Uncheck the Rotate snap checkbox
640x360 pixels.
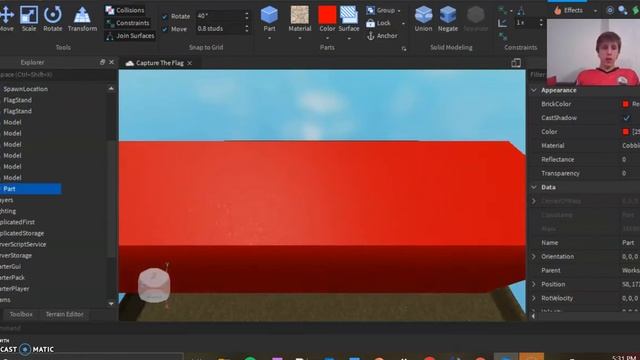pyautogui.click(x=165, y=17)
